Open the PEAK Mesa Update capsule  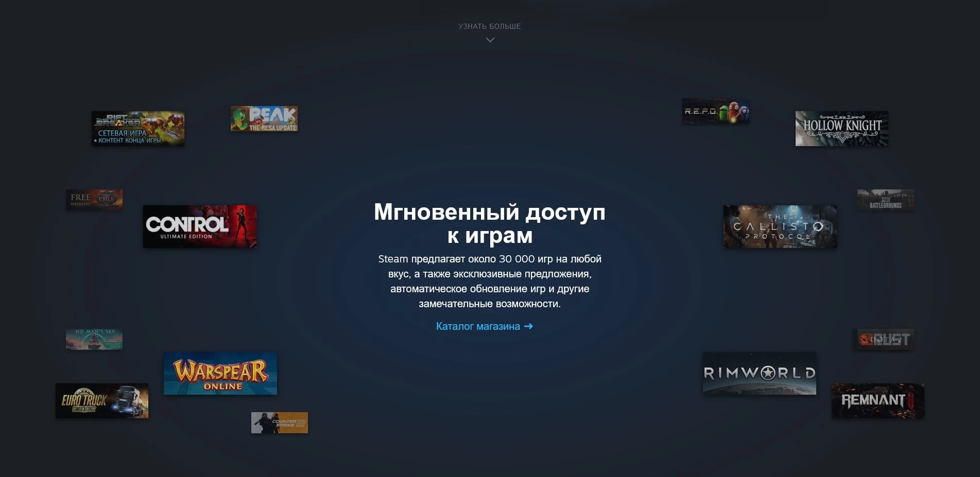[x=264, y=118]
